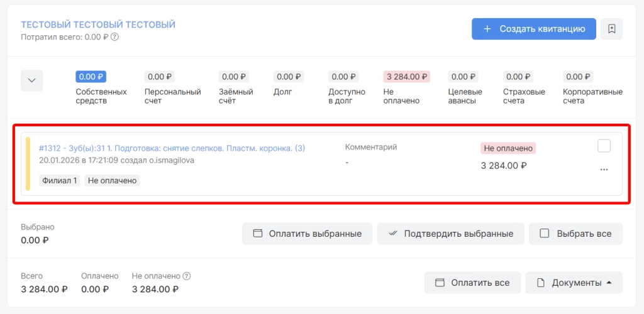Image resolution: width=644 pixels, height=314 pixels.
Task: Toggle the Выбрать все checkbox button
Action: point(545,234)
